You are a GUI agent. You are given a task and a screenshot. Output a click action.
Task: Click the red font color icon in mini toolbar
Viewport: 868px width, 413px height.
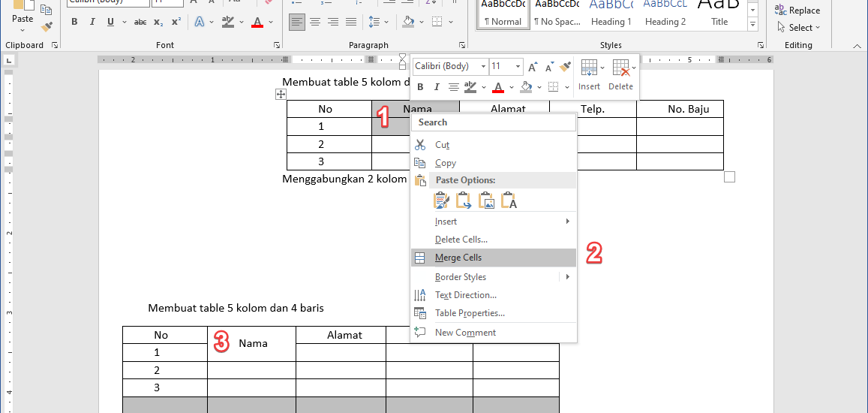tap(498, 87)
